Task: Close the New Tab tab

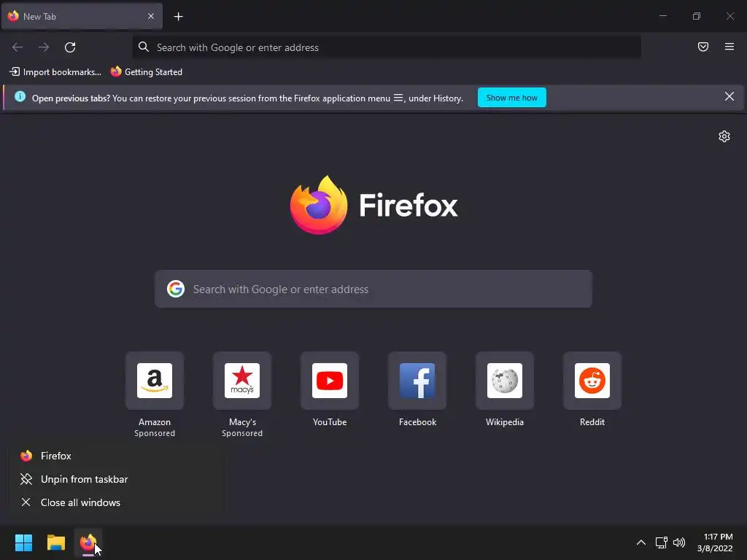Action: point(151,16)
